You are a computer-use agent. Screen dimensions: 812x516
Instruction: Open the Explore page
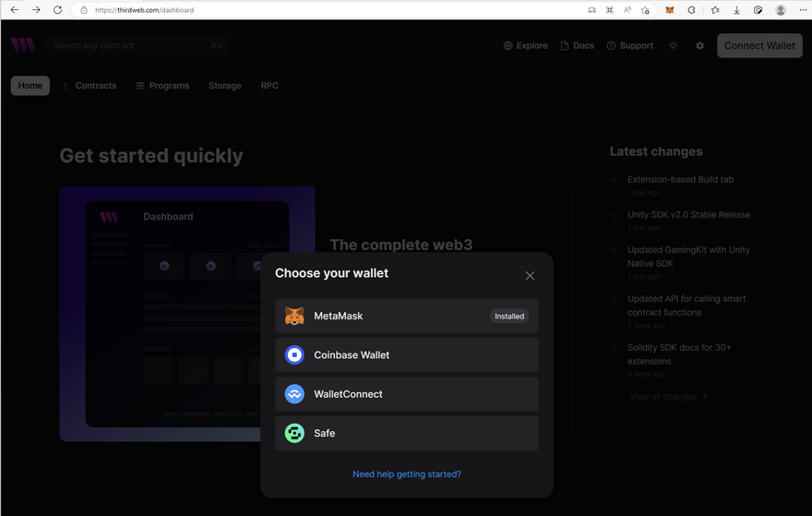click(525, 45)
